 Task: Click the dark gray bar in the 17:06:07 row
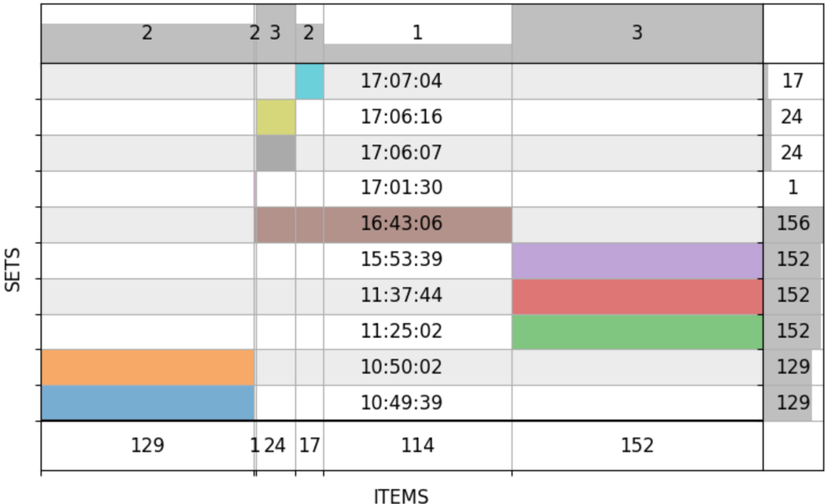[276, 153]
